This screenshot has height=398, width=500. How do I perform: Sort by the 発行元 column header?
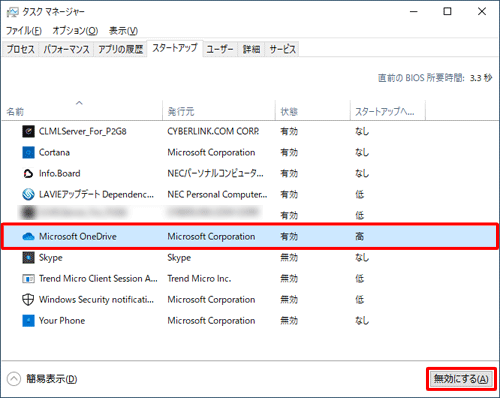[x=219, y=111]
